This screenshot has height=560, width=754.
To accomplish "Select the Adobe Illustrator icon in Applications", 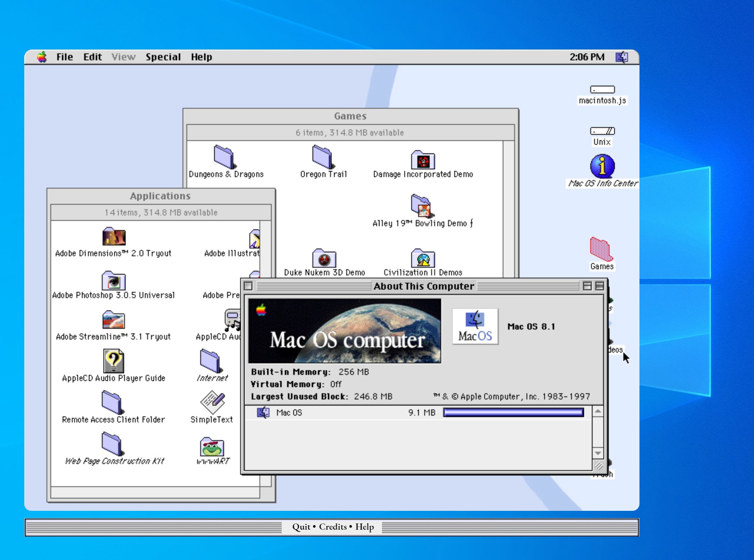I will 254,239.
